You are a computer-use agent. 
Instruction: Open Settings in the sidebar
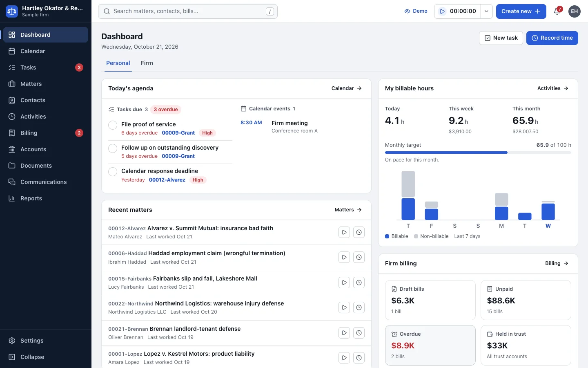coord(46,341)
